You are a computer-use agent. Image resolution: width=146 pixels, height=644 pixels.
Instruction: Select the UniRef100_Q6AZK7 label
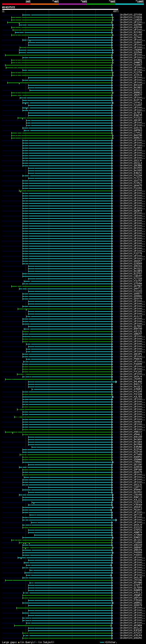(131, 261)
